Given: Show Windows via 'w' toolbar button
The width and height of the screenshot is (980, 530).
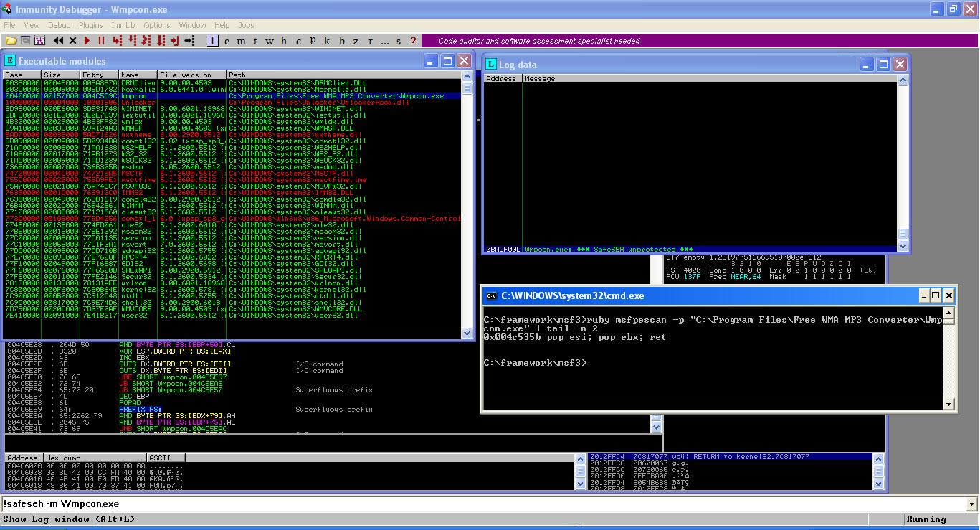Looking at the screenshot, I should click(x=270, y=41).
